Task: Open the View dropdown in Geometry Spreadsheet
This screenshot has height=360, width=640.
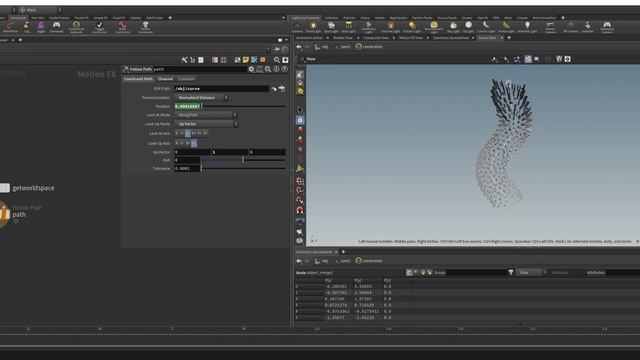Action: coord(531,273)
